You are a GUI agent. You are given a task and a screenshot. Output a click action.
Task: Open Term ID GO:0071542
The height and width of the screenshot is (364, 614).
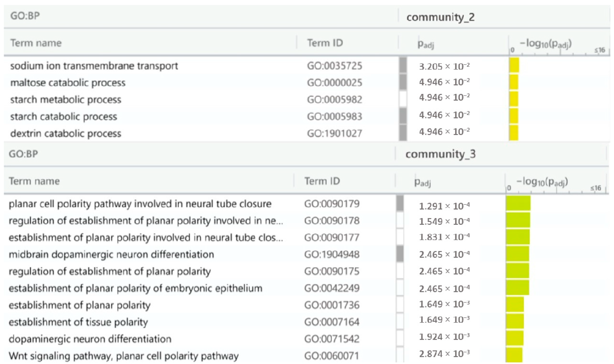[332, 339]
